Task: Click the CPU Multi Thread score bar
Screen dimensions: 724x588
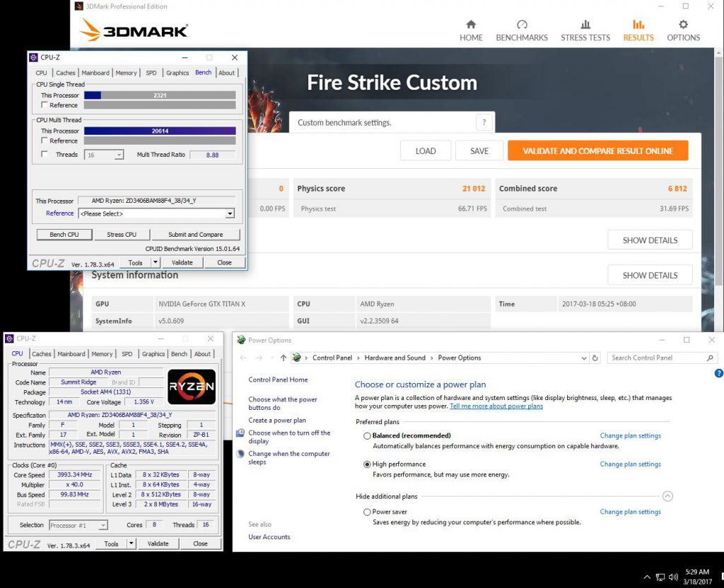Action: (160, 131)
